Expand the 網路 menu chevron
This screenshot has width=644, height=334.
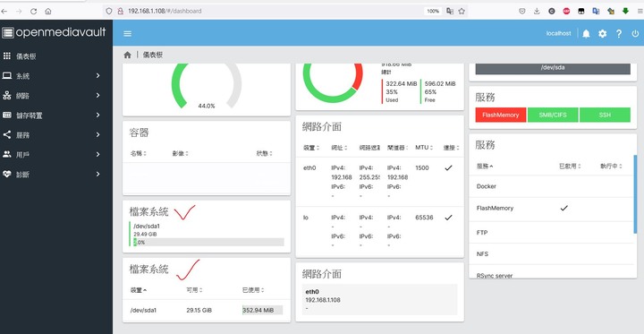[x=97, y=96]
